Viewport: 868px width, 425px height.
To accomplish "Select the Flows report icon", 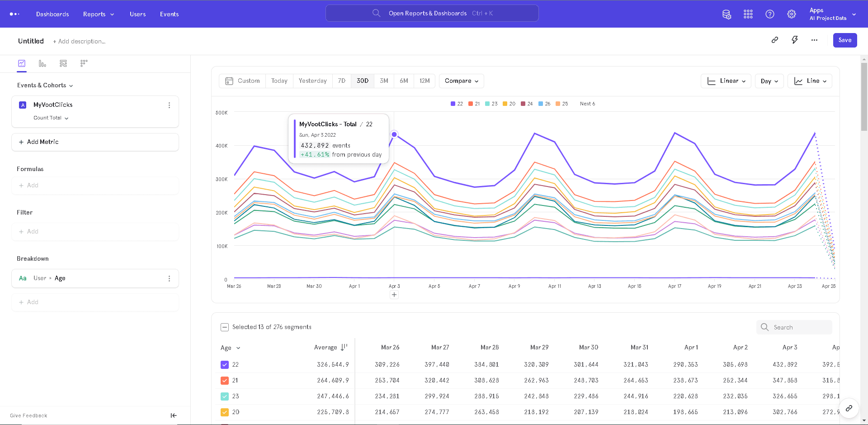I will coord(63,63).
